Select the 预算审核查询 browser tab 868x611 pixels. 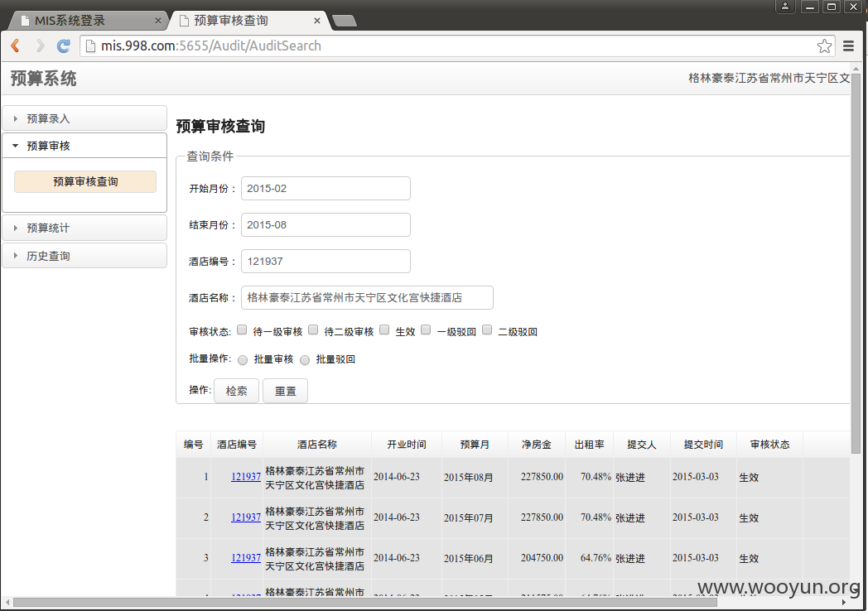(248, 21)
